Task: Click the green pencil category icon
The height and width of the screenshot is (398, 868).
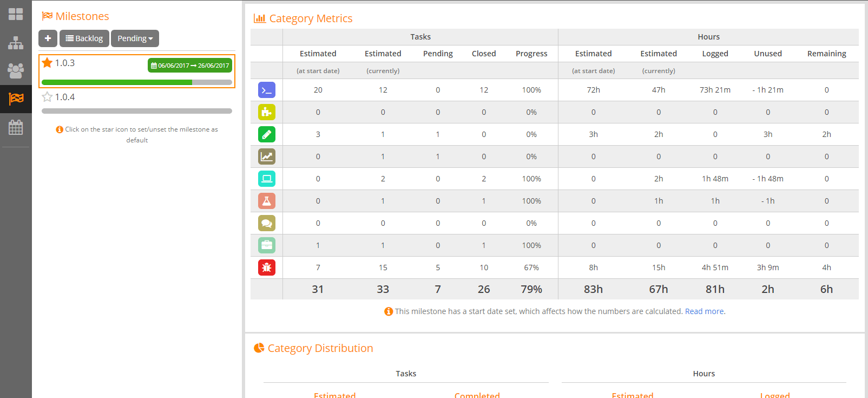Action: click(x=266, y=134)
